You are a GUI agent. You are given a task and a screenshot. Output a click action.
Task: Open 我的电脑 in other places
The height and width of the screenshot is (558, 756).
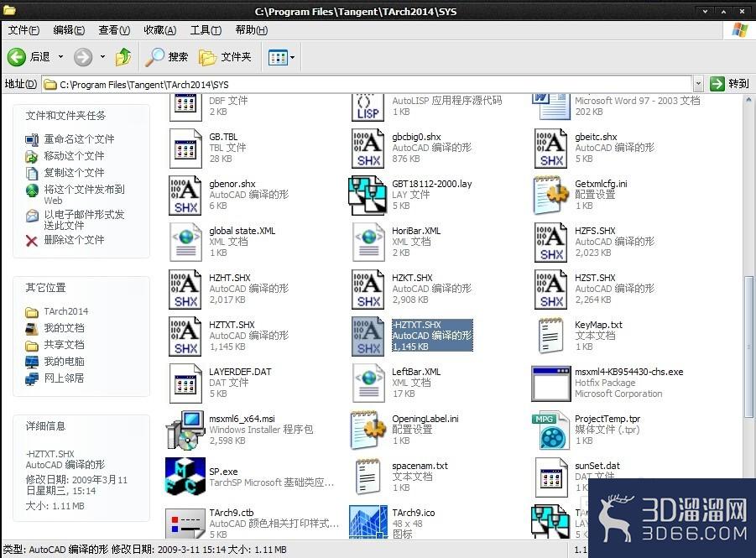(64, 361)
